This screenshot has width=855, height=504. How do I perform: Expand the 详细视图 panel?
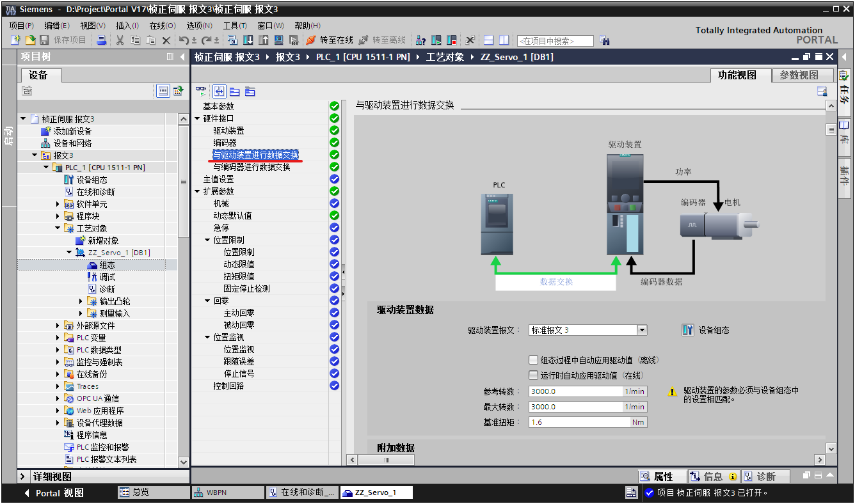coord(24,476)
